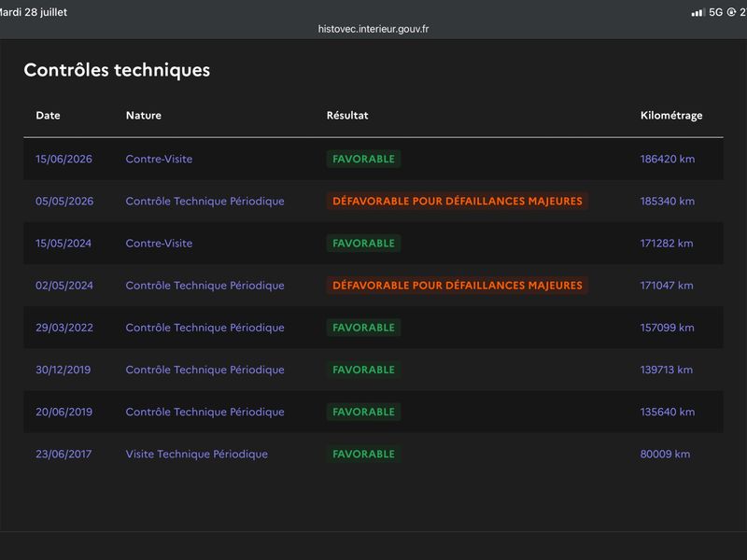Screen dimensions: 747x560
Task: Click the FAVORABLE badge for 15/06/2026
Action: [363, 159]
